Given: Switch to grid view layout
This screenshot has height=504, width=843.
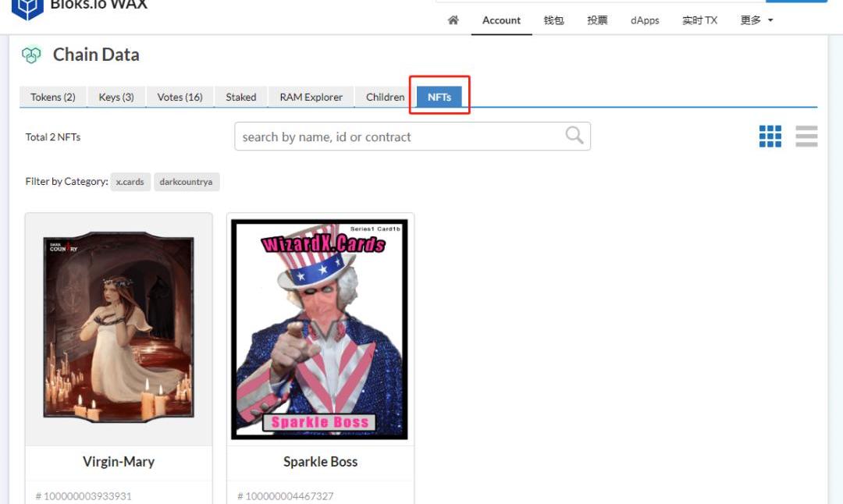Looking at the screenshot, I should click(x=770, y=137).
